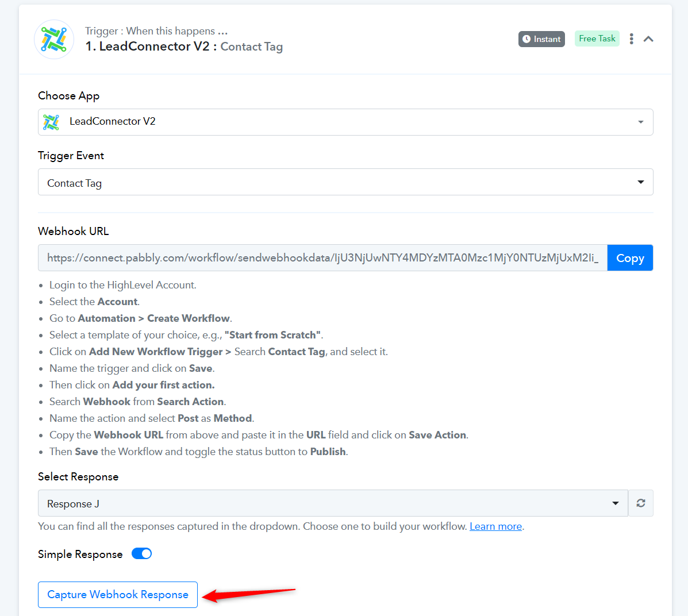Open the Choose App dropdown showing LeadConnector V2

point(345,122)
